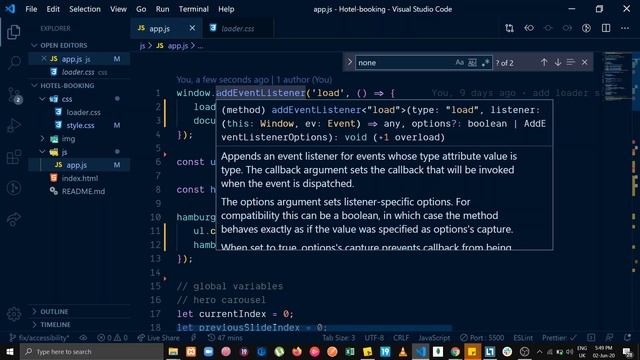This screenshot has height=360, width=640.
Task: Click Port : 5500 Live Server status
Action: (x=482, y=338)
